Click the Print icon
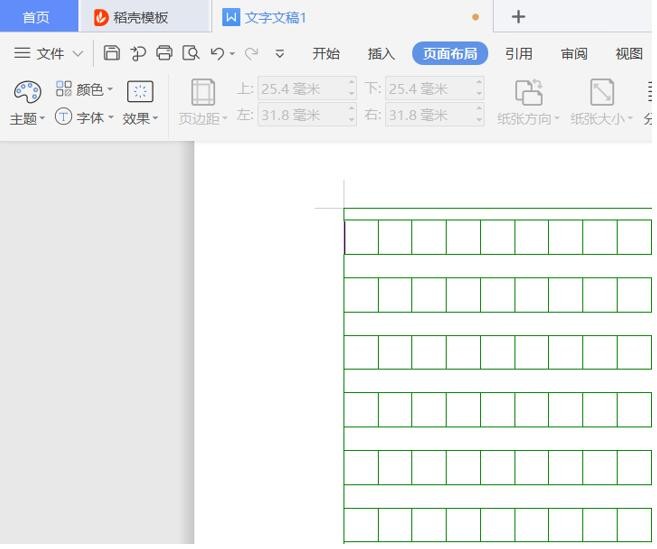657x549 pixels. (x=164, y=53)
